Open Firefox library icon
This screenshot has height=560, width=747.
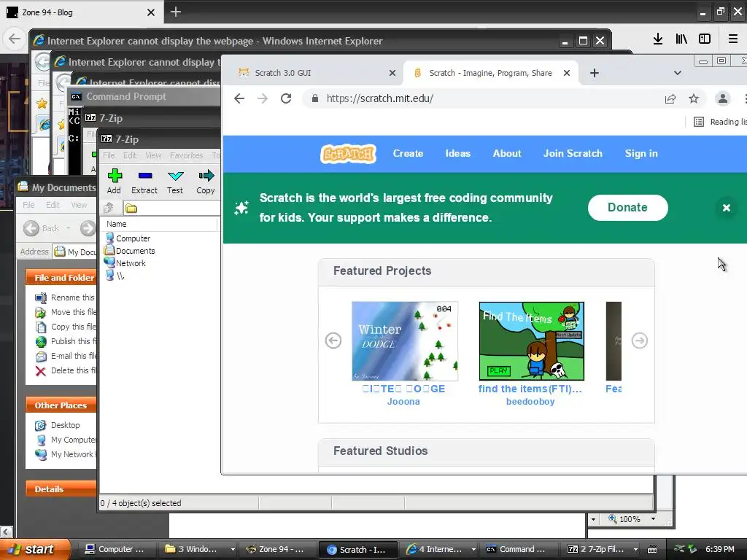pyautogui.click(x=681, y=39)
